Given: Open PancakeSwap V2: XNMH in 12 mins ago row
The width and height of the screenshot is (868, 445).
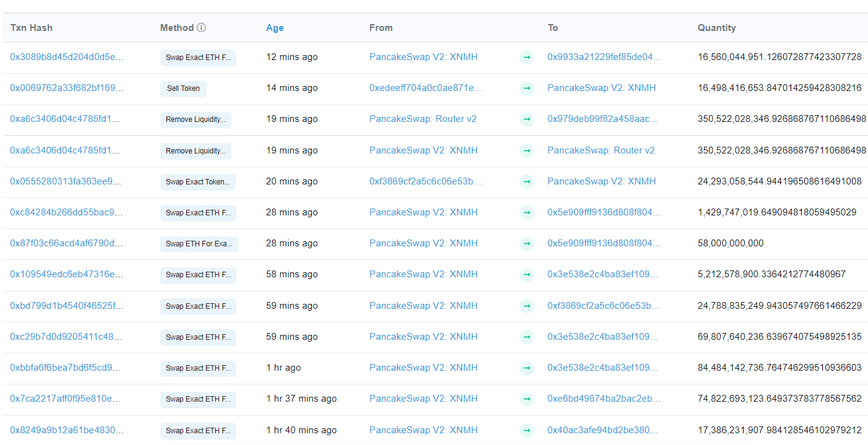Looking at the screenshot, I should [x=424, y=57].
